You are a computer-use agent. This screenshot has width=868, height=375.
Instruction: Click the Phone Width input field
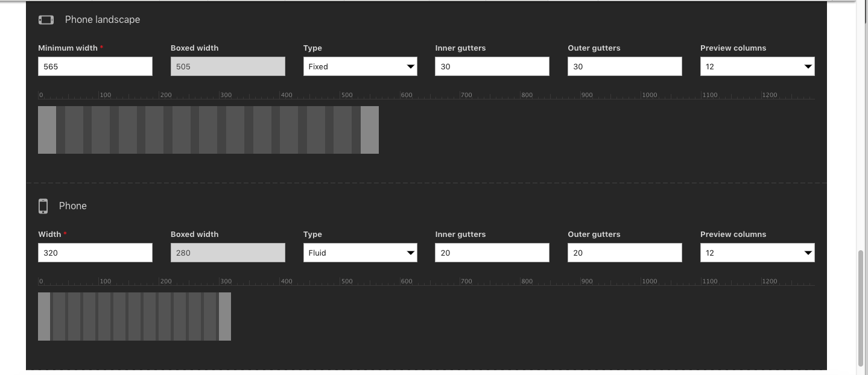(95, 253)
